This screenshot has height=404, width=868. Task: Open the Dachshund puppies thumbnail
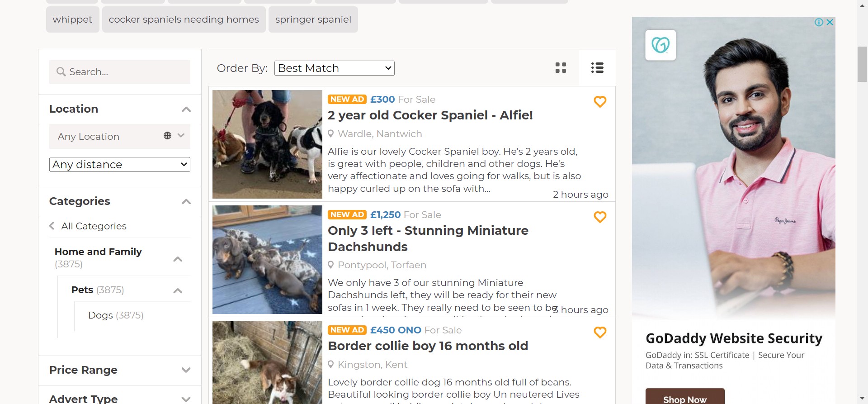[267, 260]
